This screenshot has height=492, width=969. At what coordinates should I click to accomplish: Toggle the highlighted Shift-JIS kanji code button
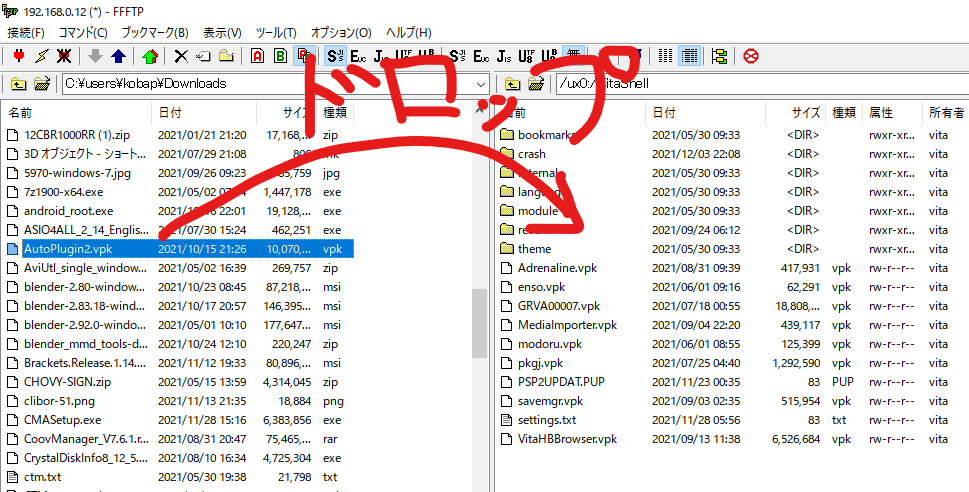(336, 56)
